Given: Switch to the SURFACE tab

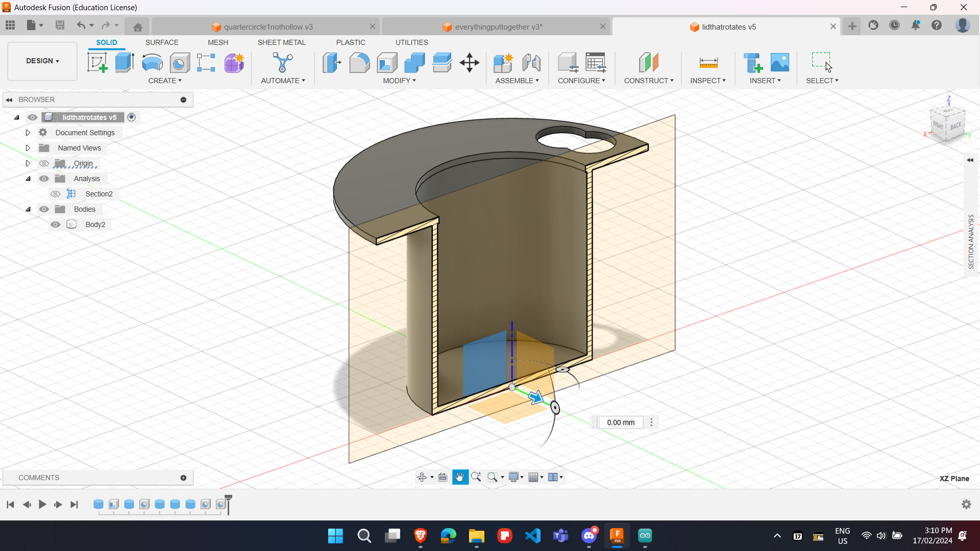Looking at the screenshot, I should coord(162,42).
